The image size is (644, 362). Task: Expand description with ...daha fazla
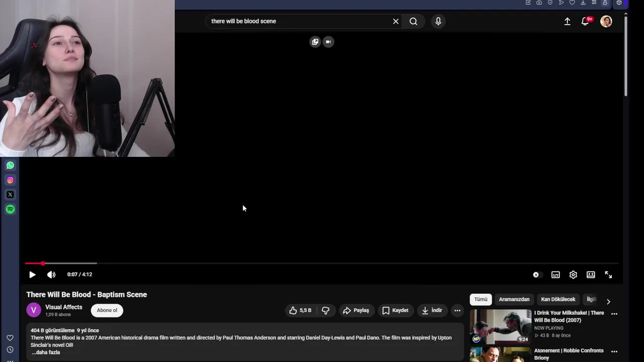coord(46,352)
